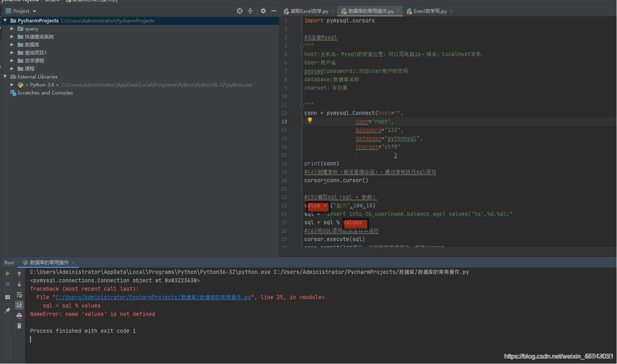Switch to 读取Excel自学.py tab
This screenshot has height=364, width=617.
pyautogui.click(x=309, y=11)
